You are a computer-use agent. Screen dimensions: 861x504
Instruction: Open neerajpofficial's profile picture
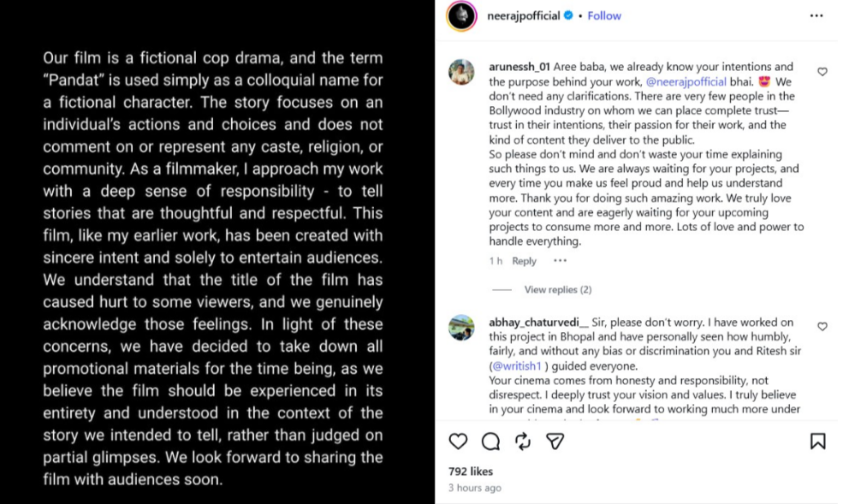coord(462,16)
